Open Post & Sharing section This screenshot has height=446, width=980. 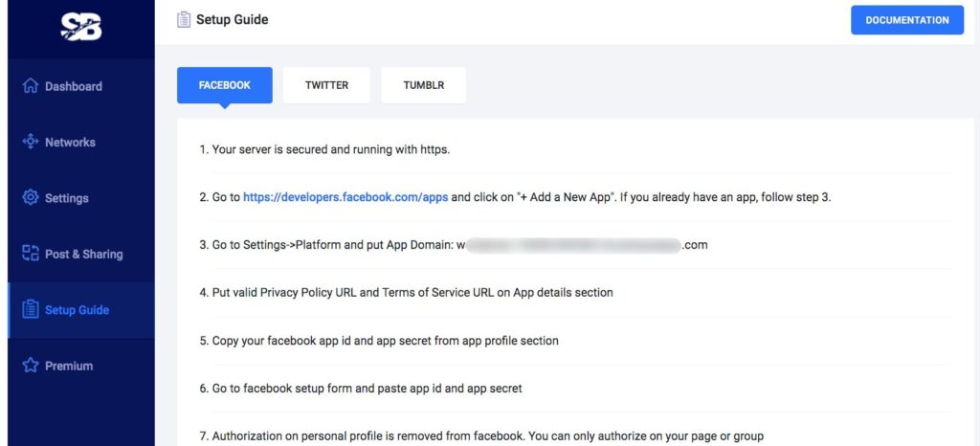81,254
